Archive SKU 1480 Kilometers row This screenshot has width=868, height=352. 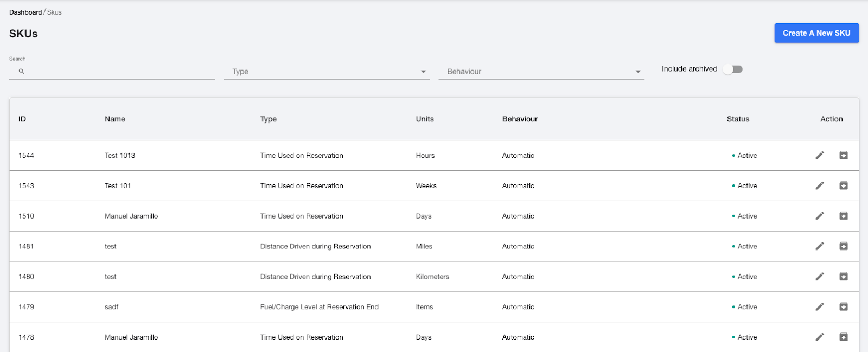[x=844, y=277]
